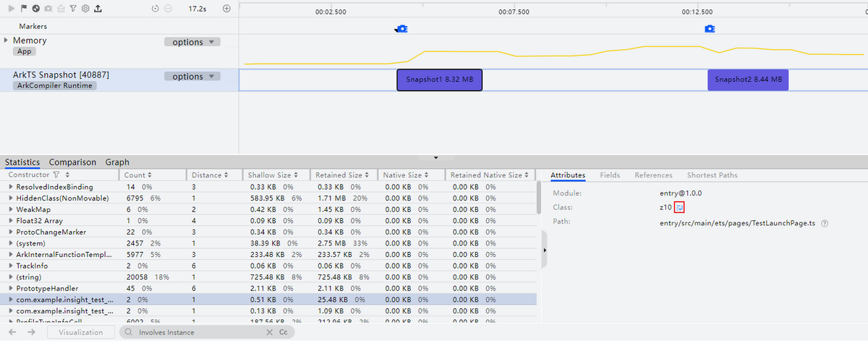This screenshot has height=341, width=868.
Task: Select the Snapshot2 8.44 MB block
Action: [x=747, y=80]
